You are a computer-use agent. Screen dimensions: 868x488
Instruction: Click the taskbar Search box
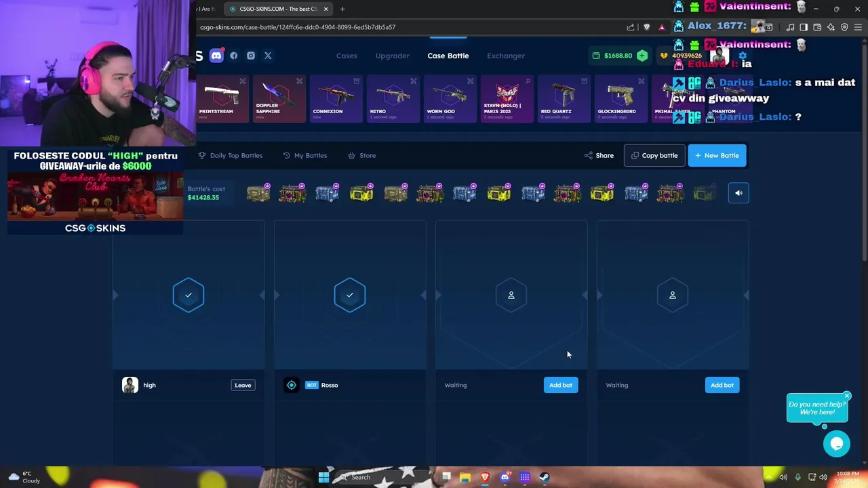(x=383, y=477)
